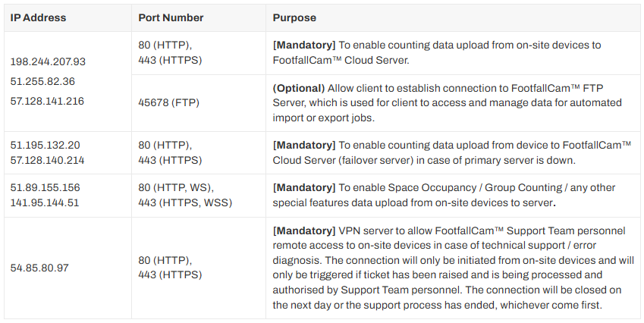Click the Purpose column header
The image size is (644, 323).
click(294, 17)
